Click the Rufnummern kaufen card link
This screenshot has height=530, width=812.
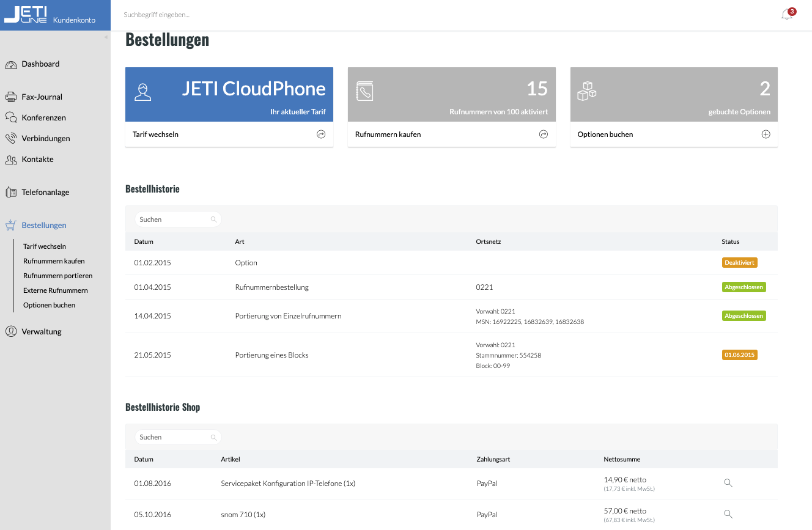click(x=452, y=134)
